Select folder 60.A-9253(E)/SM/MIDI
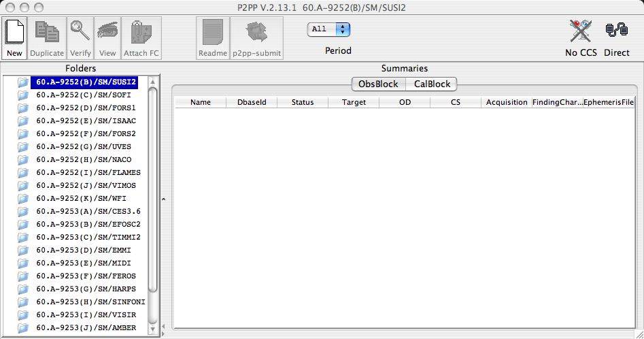The width and height of the screenshot is (644, 339). (84, 263)
